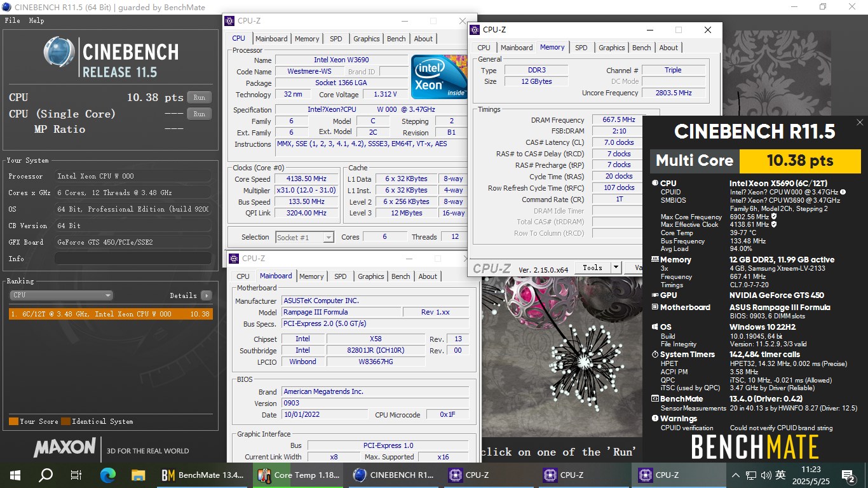Open Mainboard tab in the CPU-tab CPU-Z window

tap(271, 39)
